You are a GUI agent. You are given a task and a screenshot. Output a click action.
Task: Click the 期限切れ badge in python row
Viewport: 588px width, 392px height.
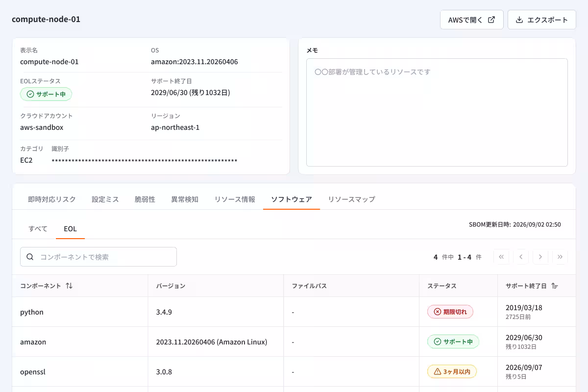coord(450,312)
